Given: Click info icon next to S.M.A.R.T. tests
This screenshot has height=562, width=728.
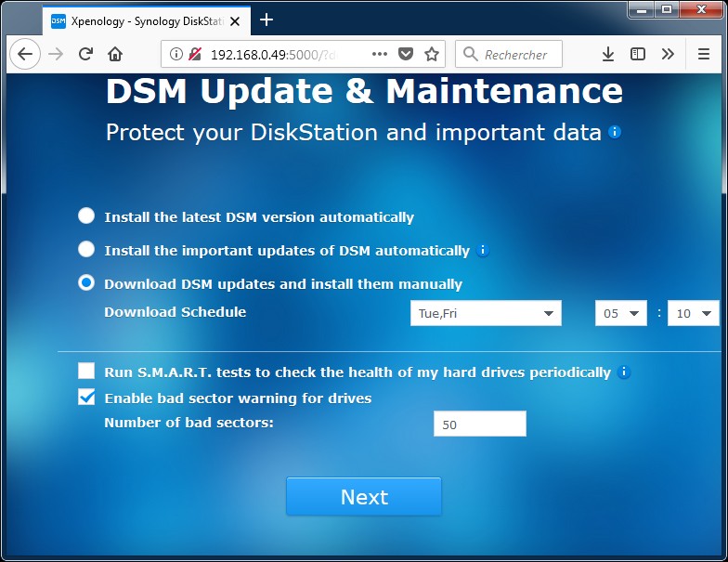Looking at the screenshot, I should point(624,372).
